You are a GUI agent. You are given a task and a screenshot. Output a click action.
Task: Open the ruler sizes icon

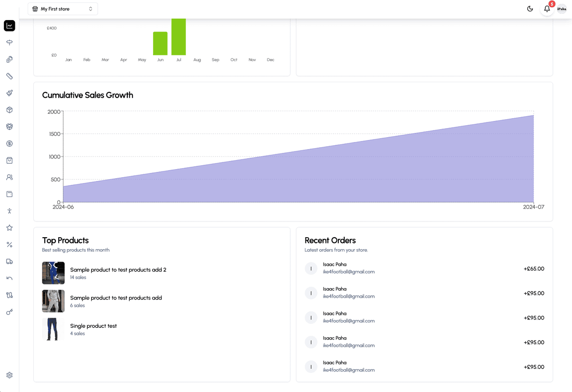[10, 76]
